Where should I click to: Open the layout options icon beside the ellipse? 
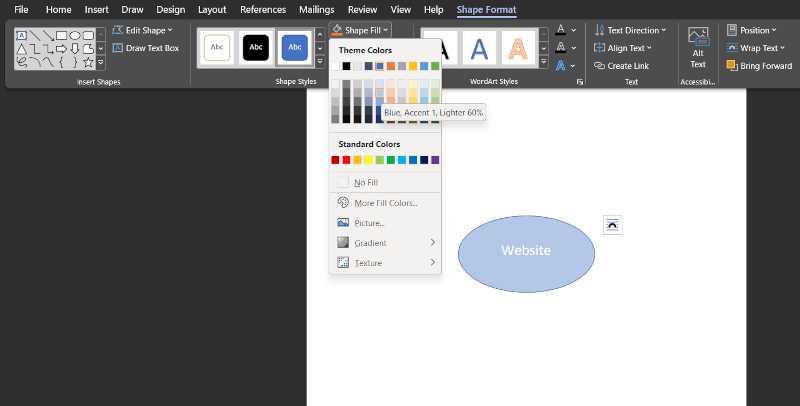pyautogui.click(x=612, y=225)
